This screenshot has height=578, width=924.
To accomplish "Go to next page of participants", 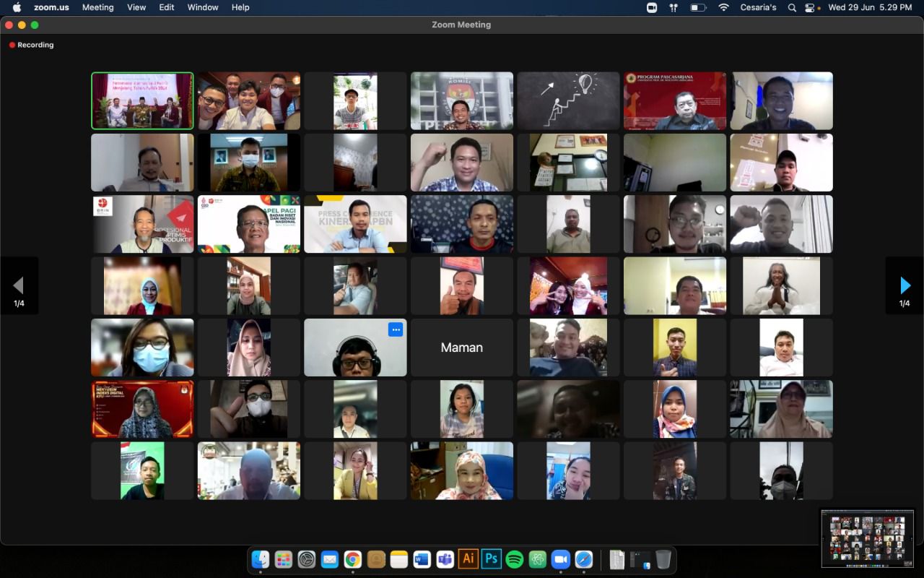I will (x=905, y=285).
